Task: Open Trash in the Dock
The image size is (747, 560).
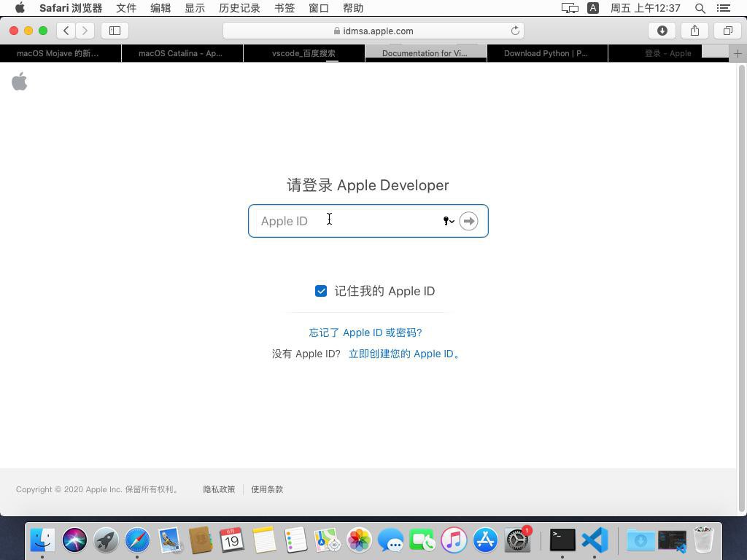Action: tap(703, 540)
